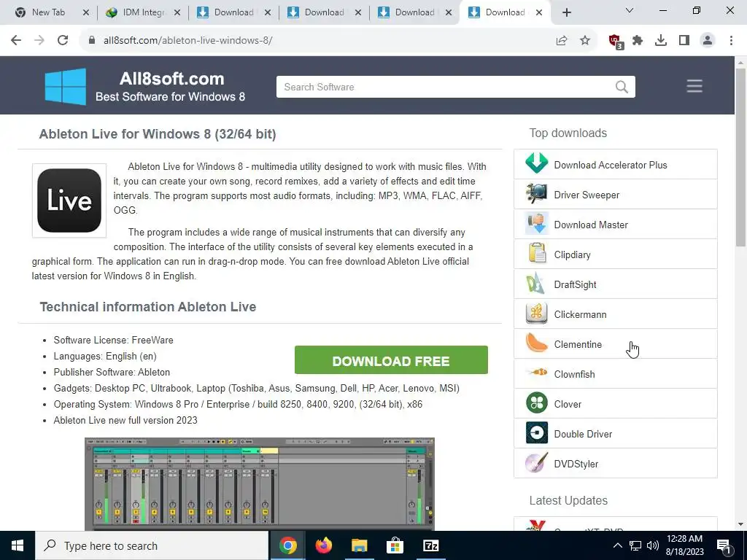Open the site hamburger menu
This screenshot has width=747, height=560.
pyautogui.click(x=694, y=86)
